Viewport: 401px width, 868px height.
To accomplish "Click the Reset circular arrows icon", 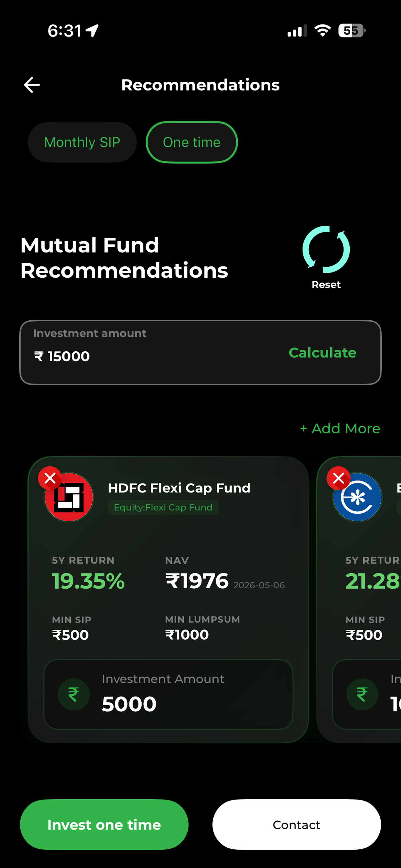I will (x=326, y=249).
